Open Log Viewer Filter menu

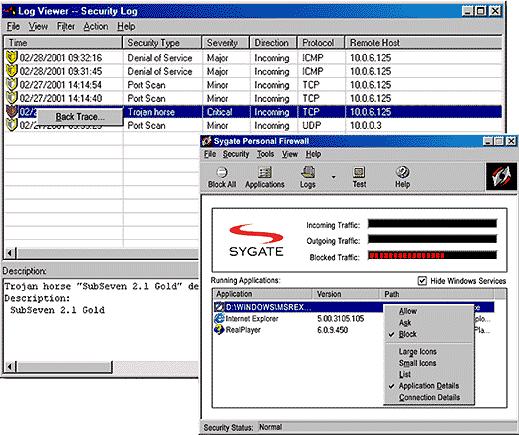tap(66, 26)
